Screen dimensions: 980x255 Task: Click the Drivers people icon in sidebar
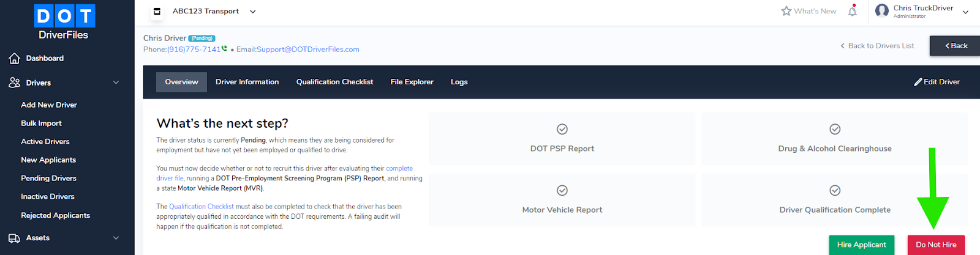click(15, 83)
